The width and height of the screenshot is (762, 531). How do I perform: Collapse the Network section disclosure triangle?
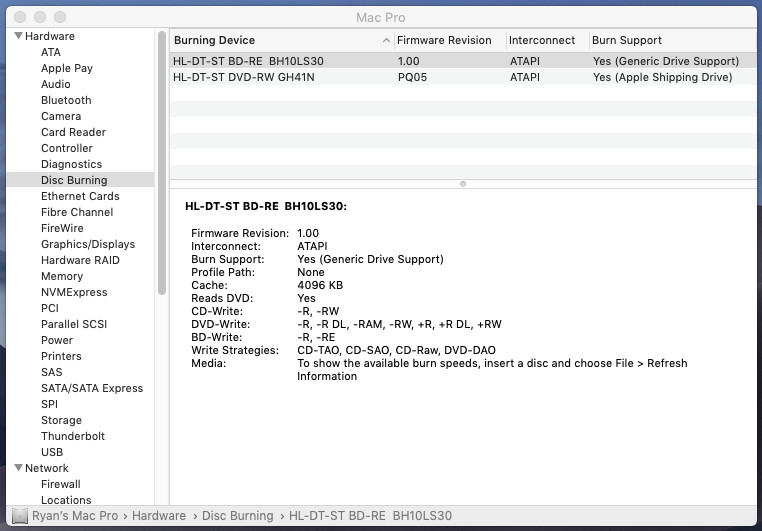18,468
